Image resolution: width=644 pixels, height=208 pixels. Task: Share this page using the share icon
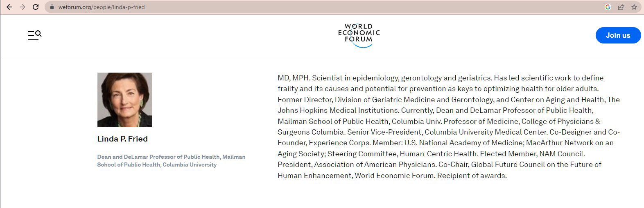[x=621, y=7]
